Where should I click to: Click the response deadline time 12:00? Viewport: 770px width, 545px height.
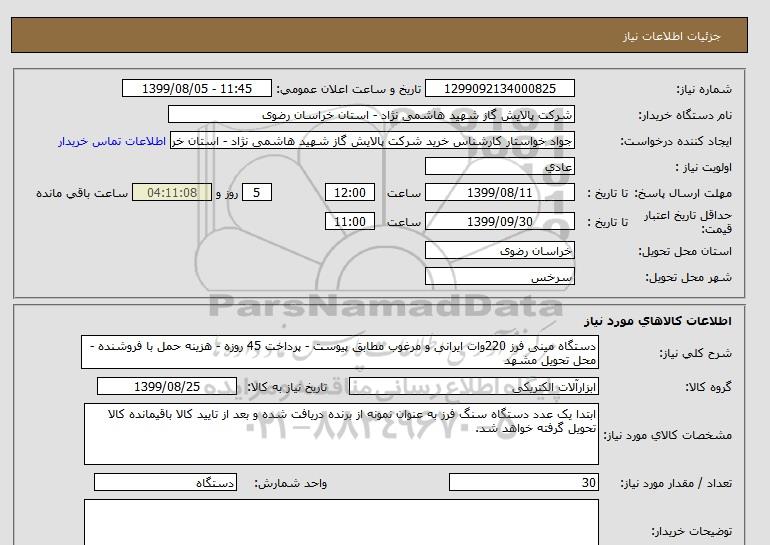[351, 193]
